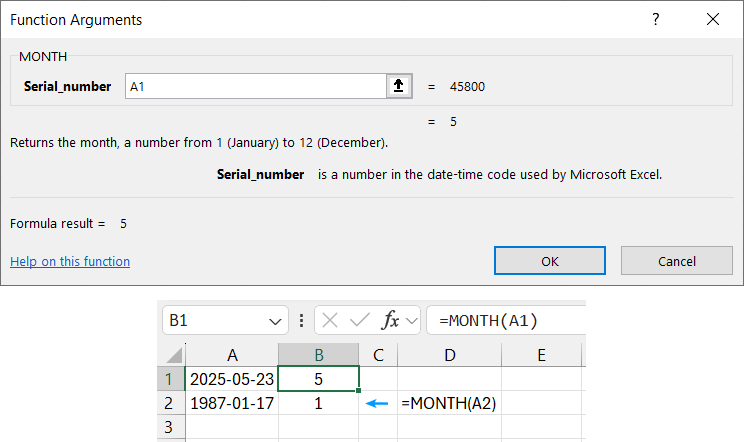Select column D header
The width and height of the screenshot is (744, 442).
(x=449, y=355)
